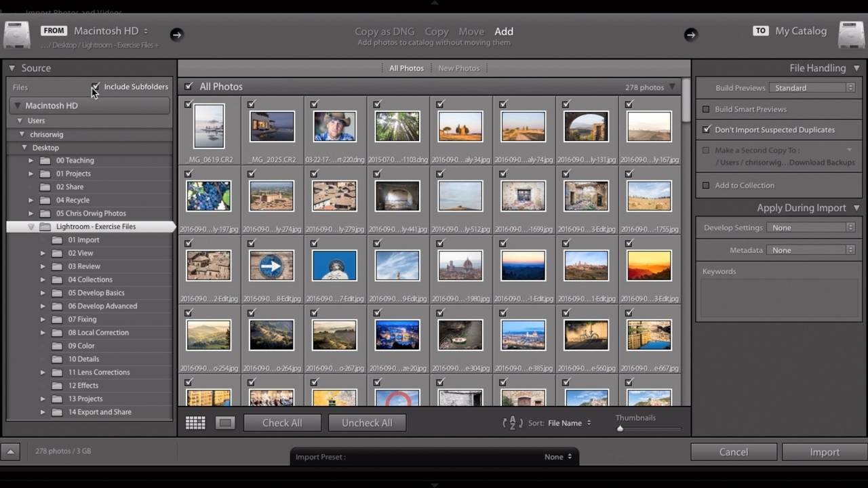Click the source hard drive icon
868x488 pixels.
coord(17,35)
